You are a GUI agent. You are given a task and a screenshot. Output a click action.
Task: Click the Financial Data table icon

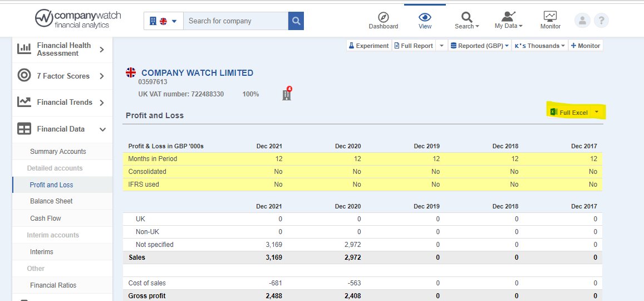point(24,129)
